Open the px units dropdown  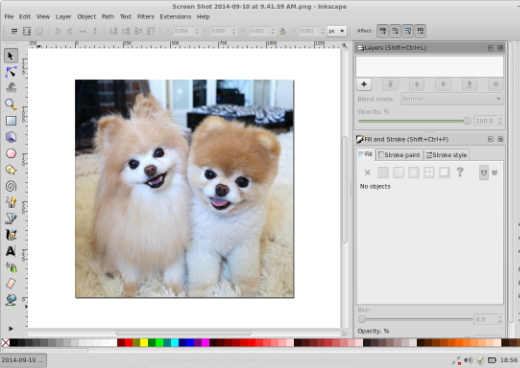coord(337,31)
